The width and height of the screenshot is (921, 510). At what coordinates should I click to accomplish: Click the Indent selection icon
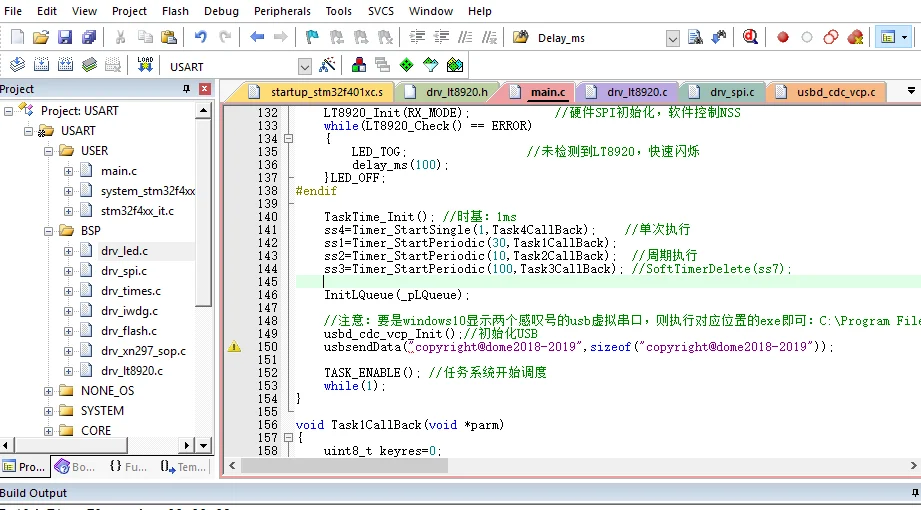pyautogui.click(x=417, y=38)
